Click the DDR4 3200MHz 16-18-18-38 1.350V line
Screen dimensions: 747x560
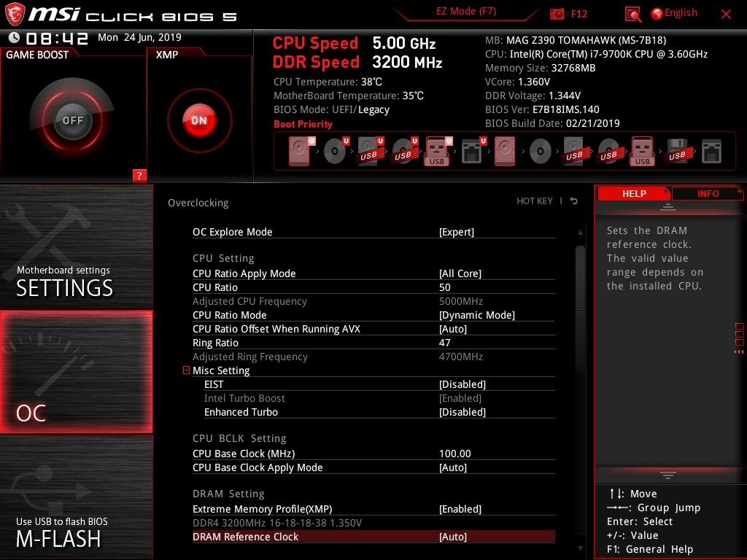[277, 523]
